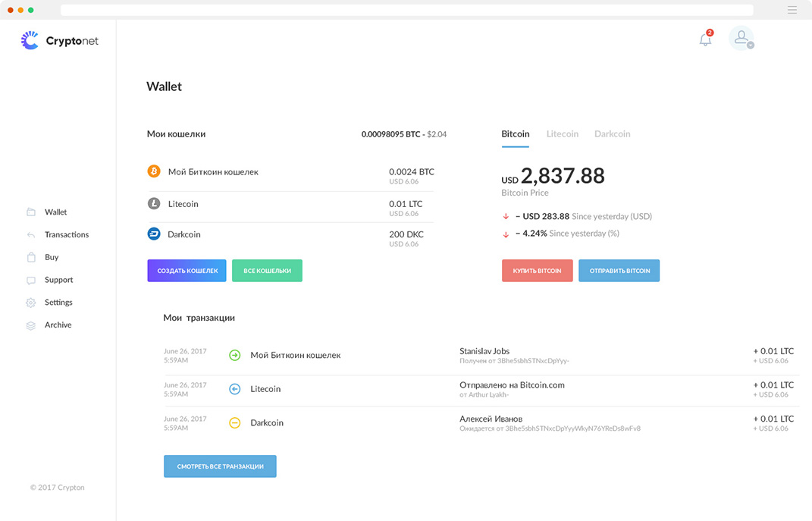Click the user profile icon

point(741,39)
